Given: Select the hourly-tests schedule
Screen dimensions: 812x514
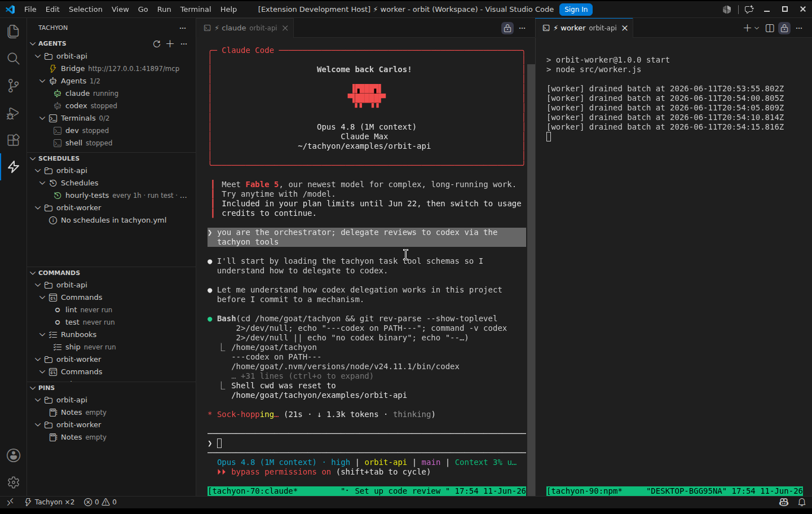Looking at the screenshot, I should 112,195.
